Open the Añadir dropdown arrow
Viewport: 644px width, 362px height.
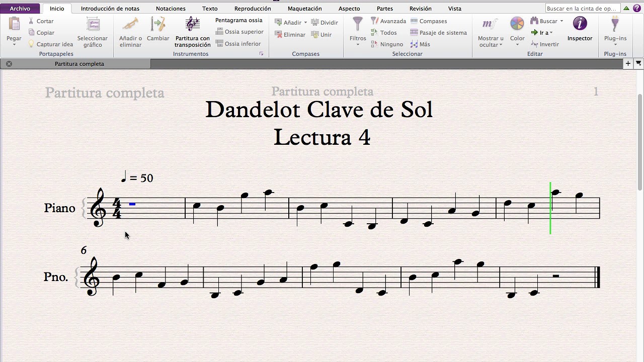point(305,23)
